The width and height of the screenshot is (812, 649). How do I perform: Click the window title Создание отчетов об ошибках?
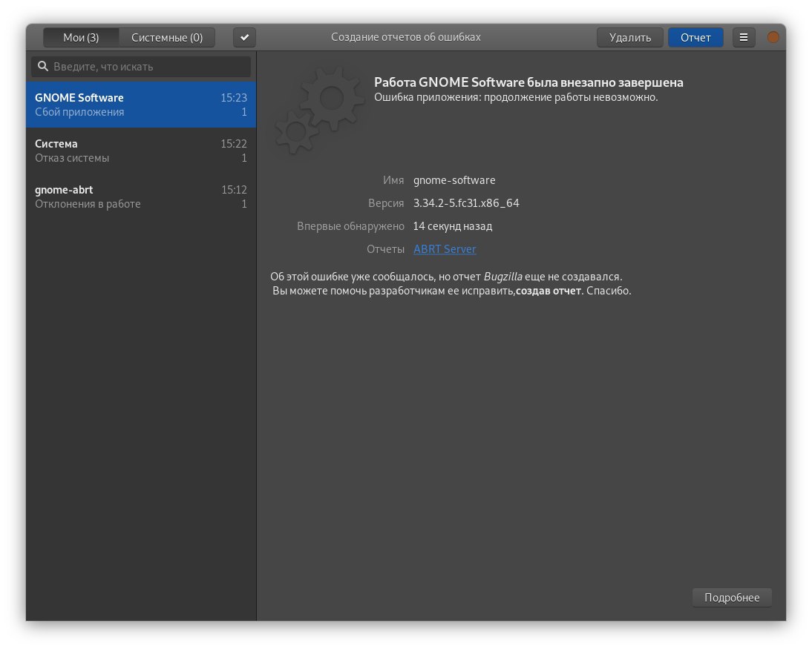click(x=406, y=37)
